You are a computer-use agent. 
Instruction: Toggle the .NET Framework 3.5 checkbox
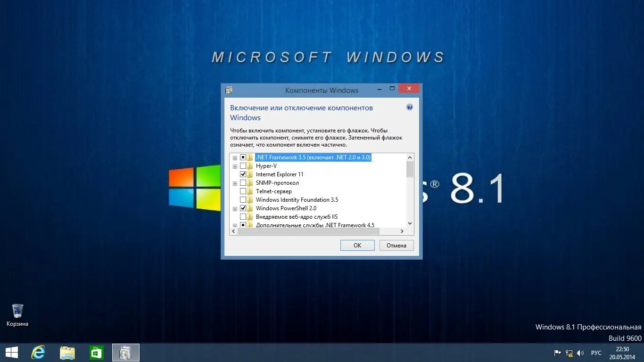click(x=243, y=157)
